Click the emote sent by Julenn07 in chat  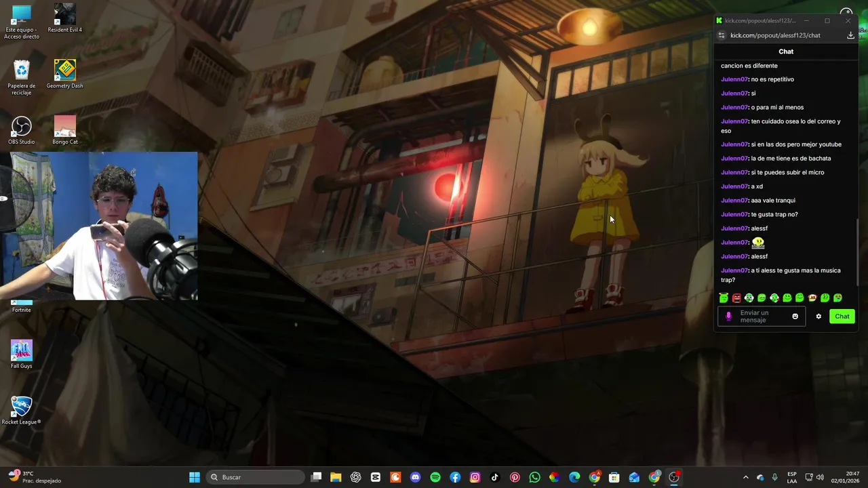[757, 242]
